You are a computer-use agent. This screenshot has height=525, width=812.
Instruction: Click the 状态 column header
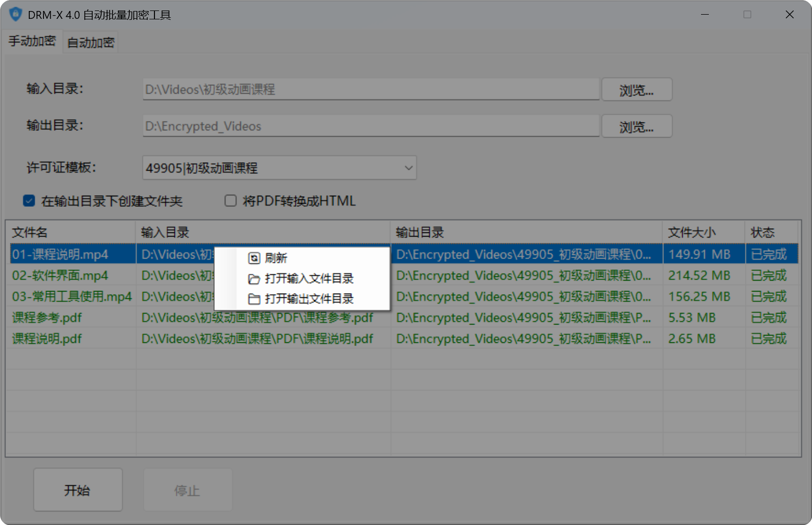click(x=762, y=232)
